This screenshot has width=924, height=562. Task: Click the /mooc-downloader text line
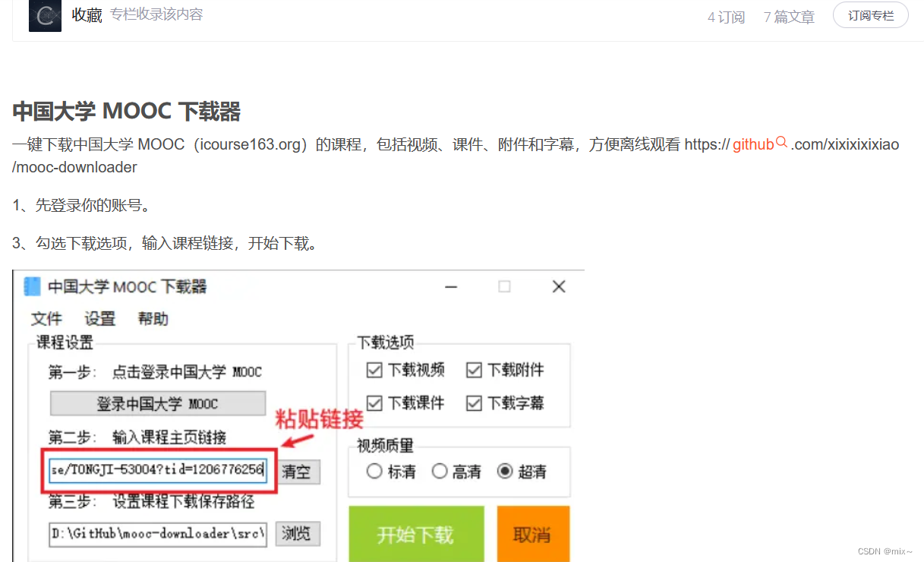click(74, 167)
